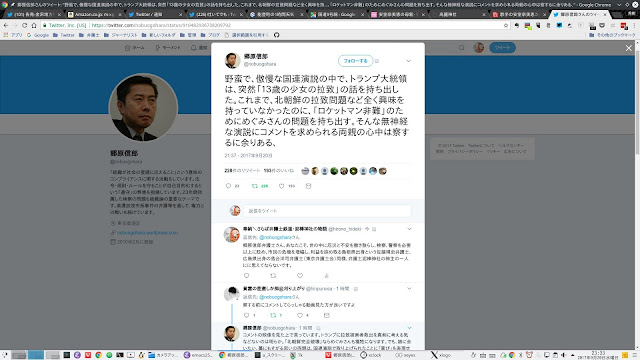Click the browser home icon
The width and height of the screenshot is (640, 360).
[x=34, y=25]
